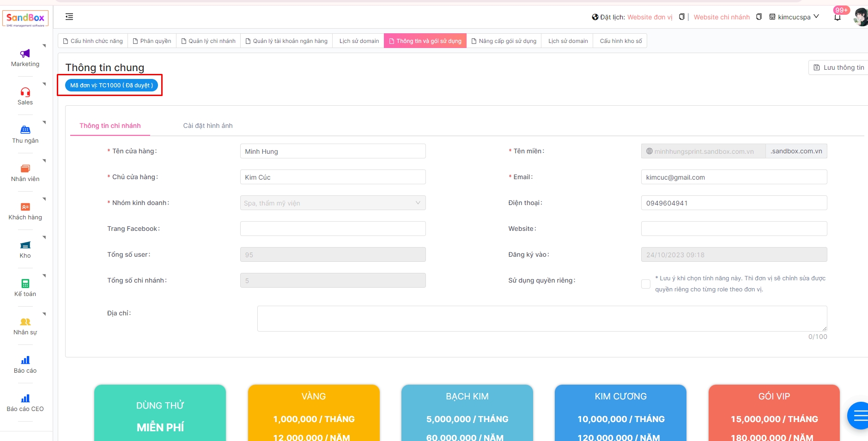The height and width of the screenshot is (441, 868).
Task: Open the Phân quyền tab
Action: click(152, 41)
